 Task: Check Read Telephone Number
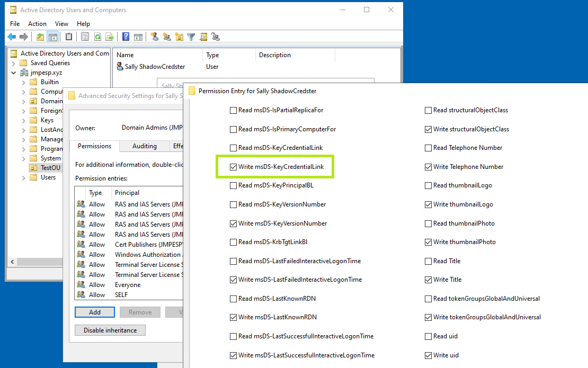428,148
